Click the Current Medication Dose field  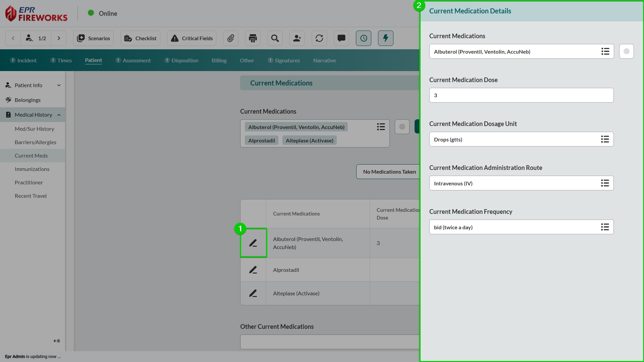tap(521, 95)
